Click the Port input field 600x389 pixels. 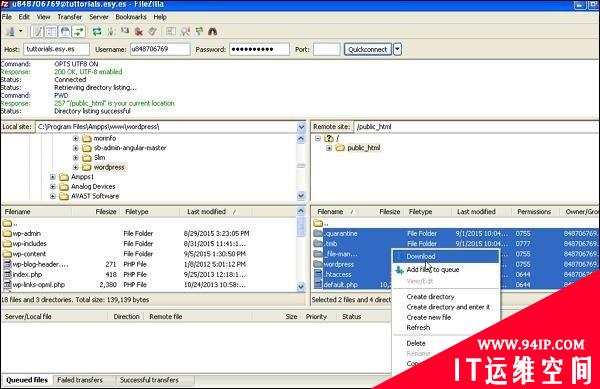coord(326,49)
